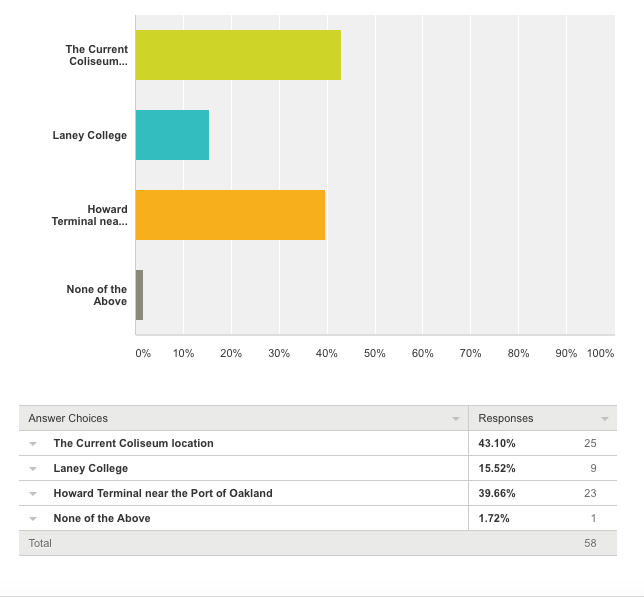Screen dimensions: 644x597
Task: Select the Current Coliseum location table row label
Action: tap(133, 443)
